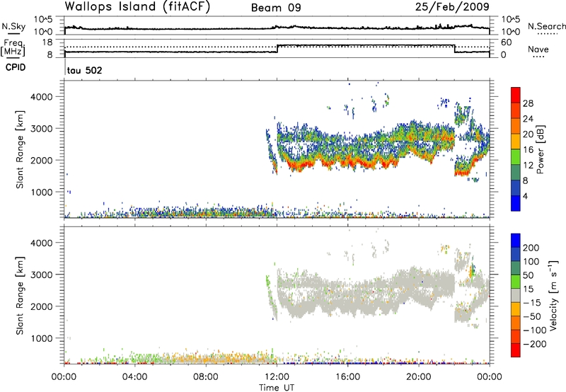This screenshot has width=566, height=392.
Task: Click the blue swatch at the bottom of the Power colorbar
Action: click(x=516, y=203)
